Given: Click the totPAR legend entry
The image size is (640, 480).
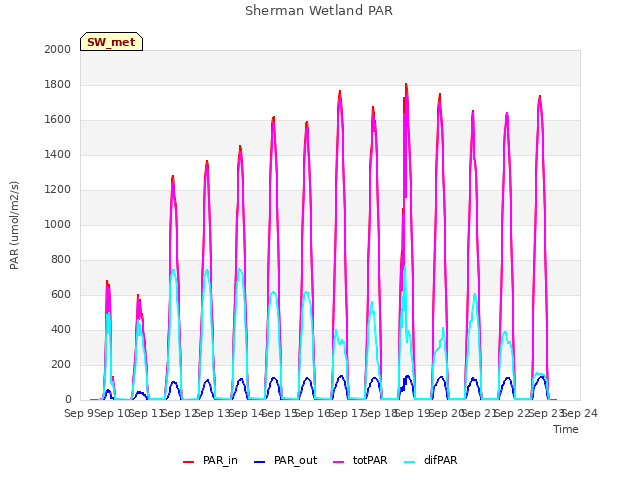Looking at the screenshot, I should click(x=360, y=460).
